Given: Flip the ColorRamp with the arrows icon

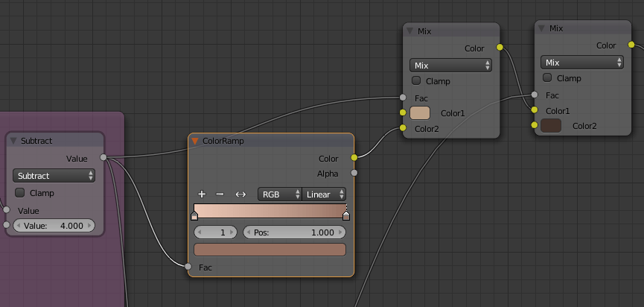Looking at the screenshot, I should [240, 194].
